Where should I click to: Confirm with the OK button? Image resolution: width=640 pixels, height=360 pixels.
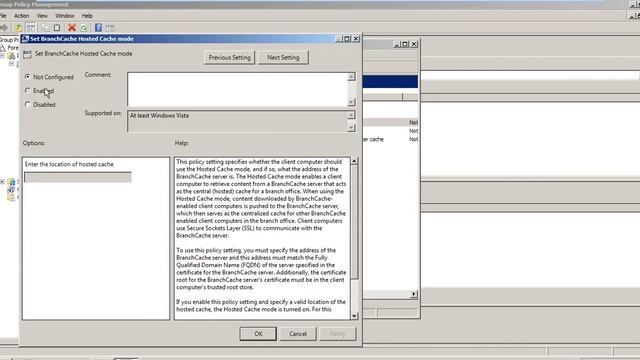click(x=258, y=334)
